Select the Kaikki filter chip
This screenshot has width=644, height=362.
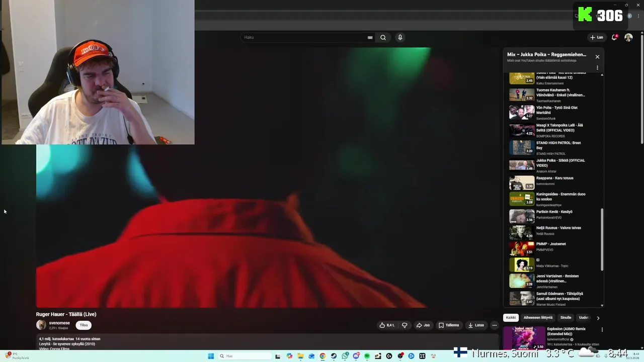511,318
